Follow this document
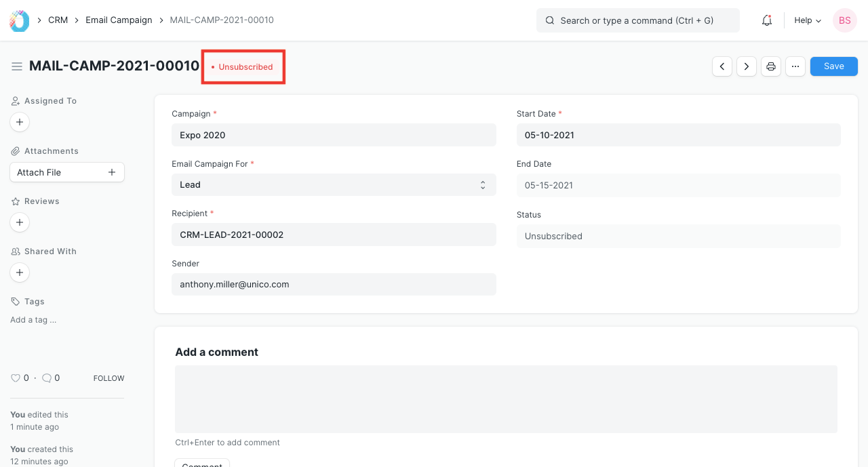 pos(108,378)
